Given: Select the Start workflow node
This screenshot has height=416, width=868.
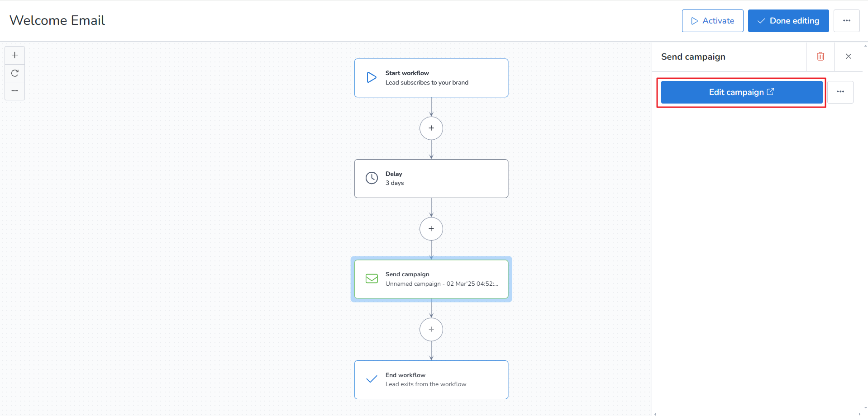Looking at the screenshot, I should point(431,78).
